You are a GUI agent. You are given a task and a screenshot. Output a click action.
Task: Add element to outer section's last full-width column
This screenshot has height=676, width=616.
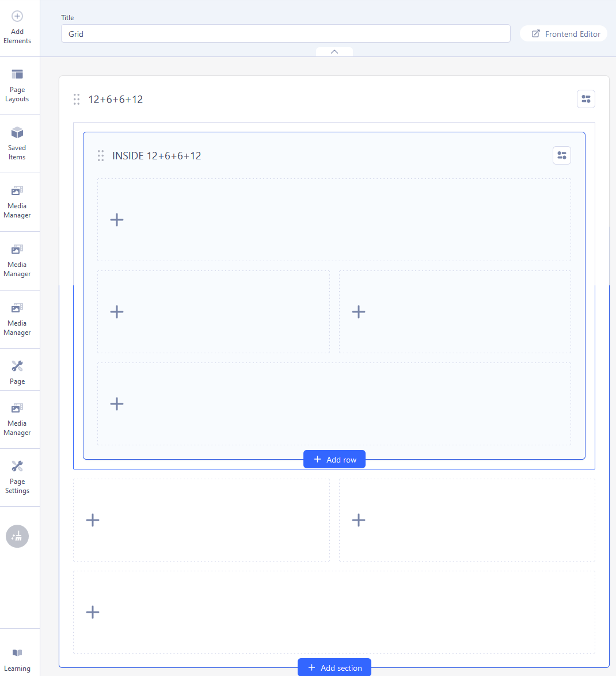click(x=93, y=612)
